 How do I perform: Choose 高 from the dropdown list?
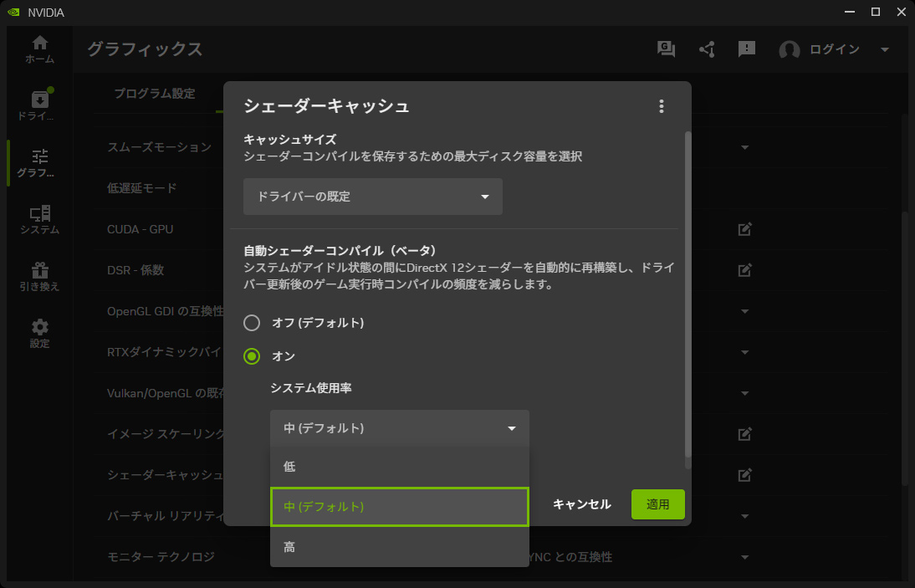click(x=400, y=547)
